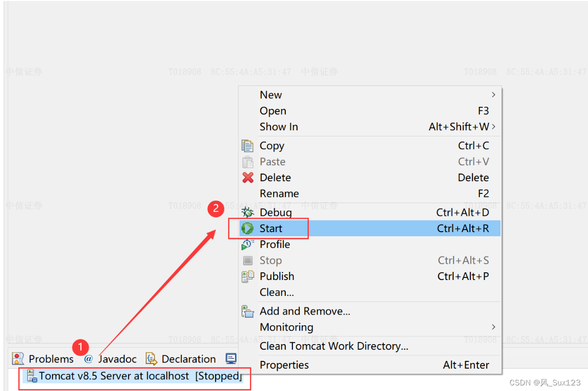Choose Debug menu entry label

coord(276,212)
